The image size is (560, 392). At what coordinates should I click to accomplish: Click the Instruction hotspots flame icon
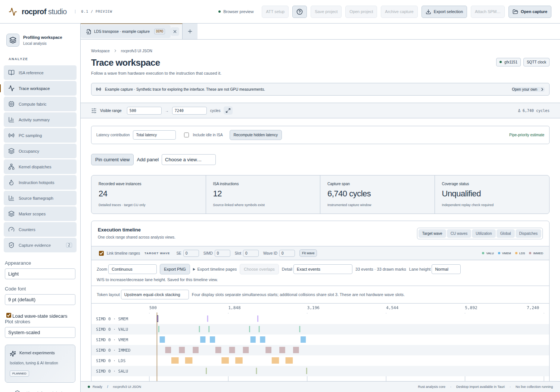pos(12,183)
